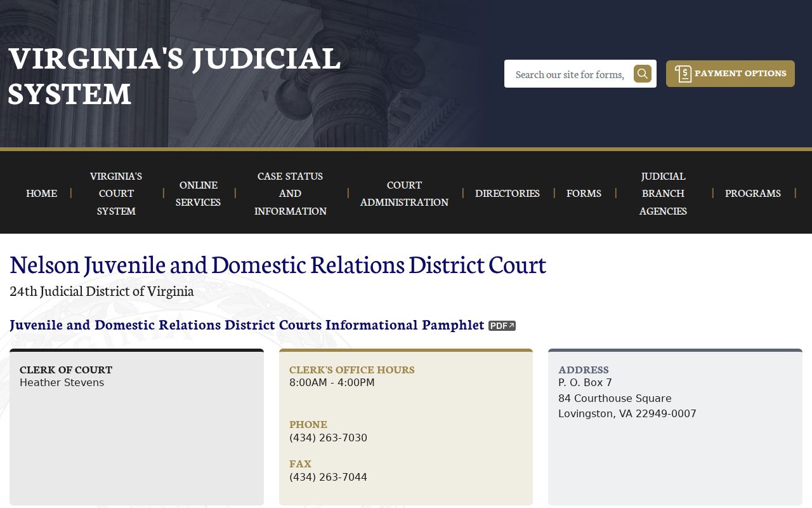Image resolution: width=812 pixels, height=508 pixels.
Task: Click the fax number (434) 263-7044
Action: 328,478
